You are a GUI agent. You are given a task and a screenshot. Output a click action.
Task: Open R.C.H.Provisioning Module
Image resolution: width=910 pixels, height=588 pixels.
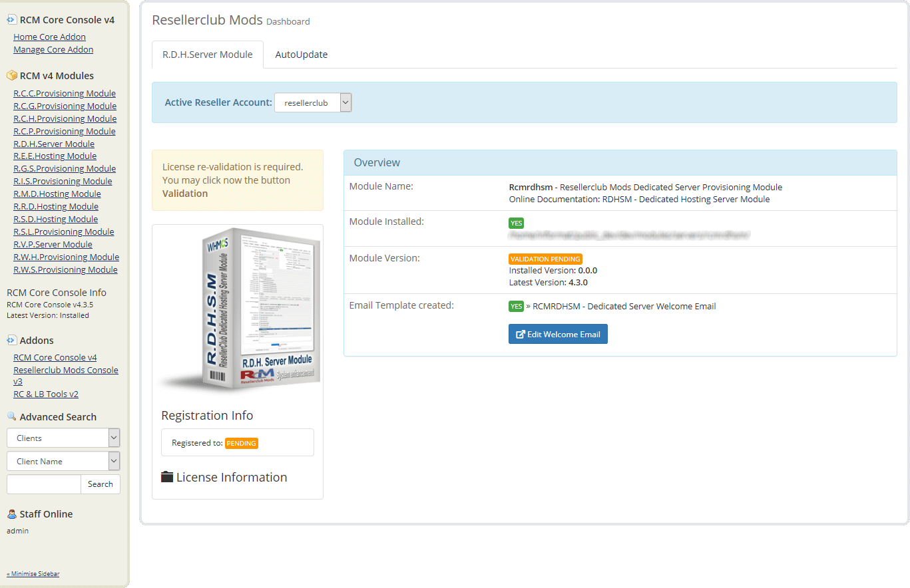(x=65, y=119)
